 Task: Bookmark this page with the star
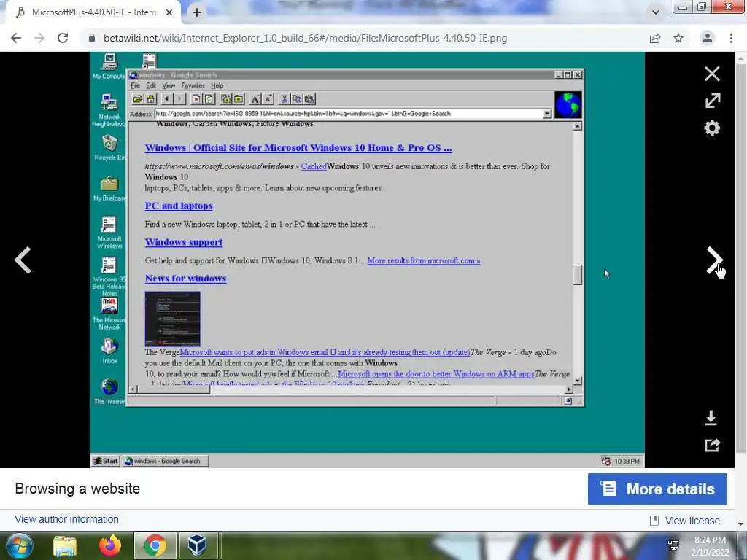(678, 38)
